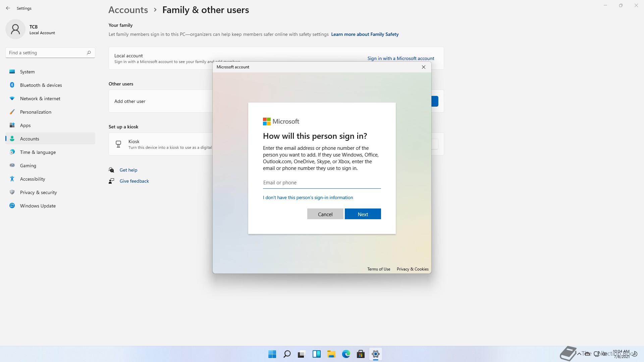Image resolution: width=644 pixels, height=362 pixels.
Task: Open the Give feedback link
Action: [134, 181]
